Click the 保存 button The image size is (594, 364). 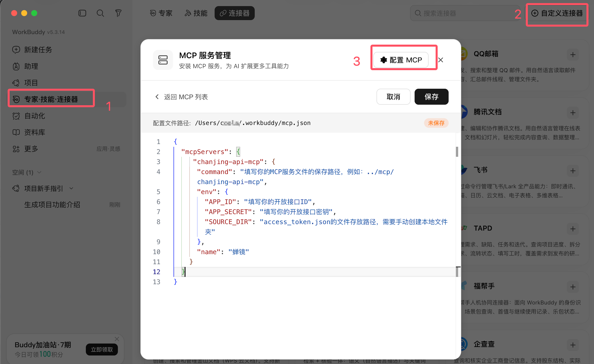(432, 97)
